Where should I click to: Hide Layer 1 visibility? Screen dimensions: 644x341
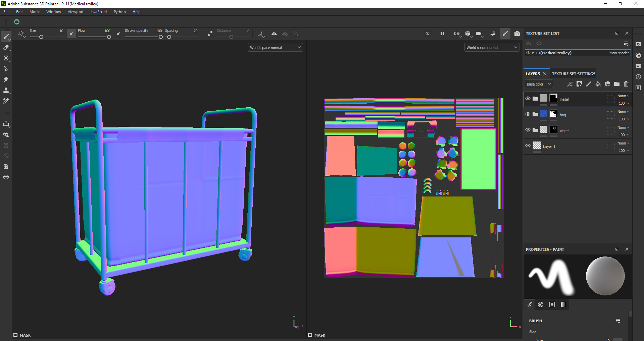[528, 146]
